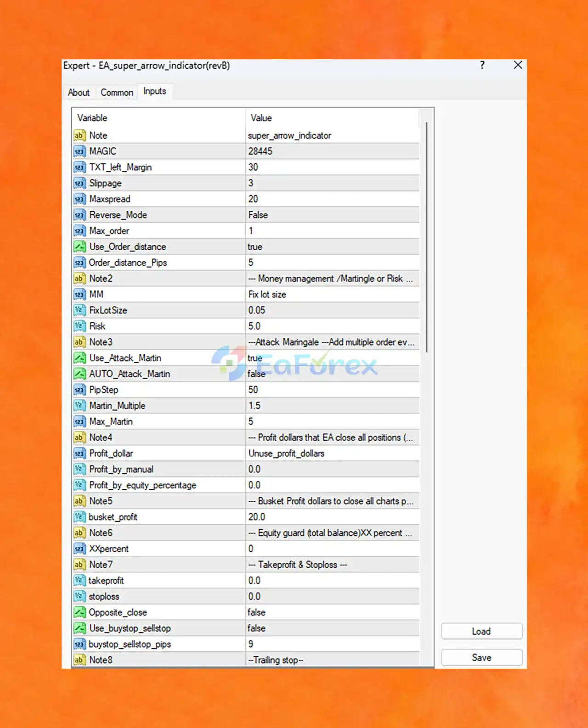Select the stoploss variable row

pyautogui.click(x=246, y=597)
